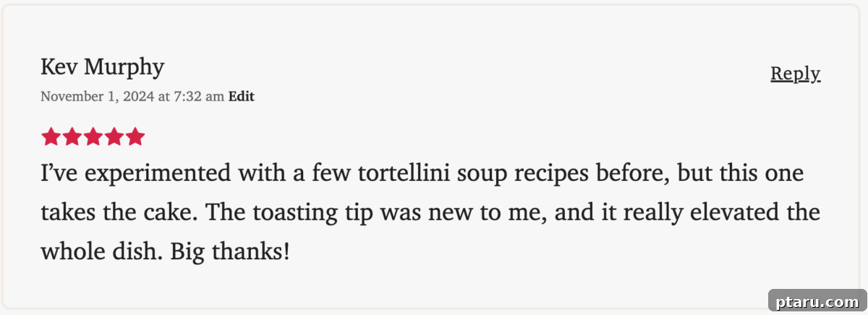Viewport: 868px width, 315px height.
Task: Click the fifth and last rating star
Action: click(135, 137)
